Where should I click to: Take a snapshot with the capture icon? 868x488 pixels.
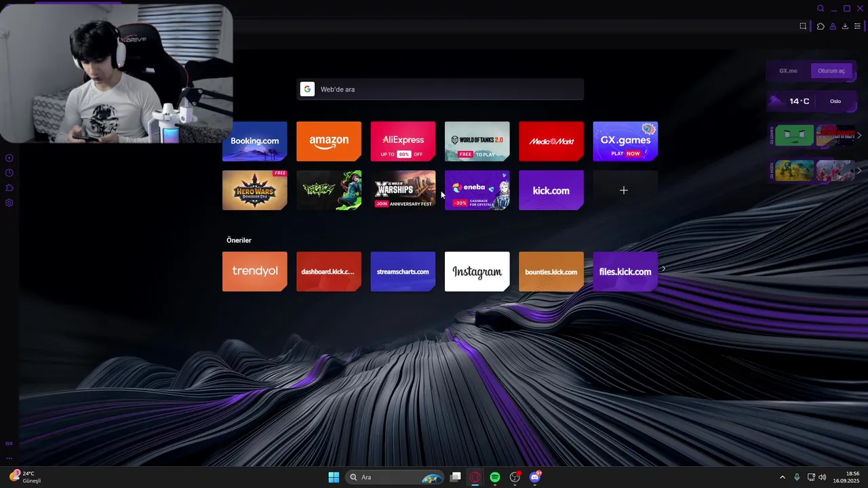point(803,26)
